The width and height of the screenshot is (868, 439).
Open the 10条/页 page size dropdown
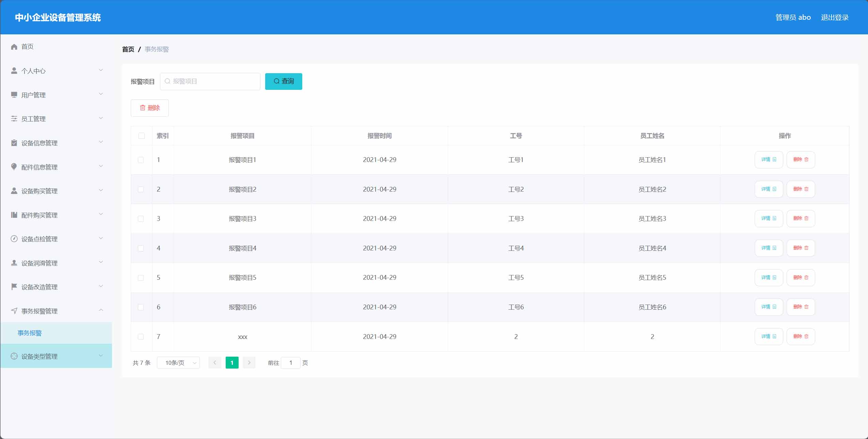(x=178, y=363)
